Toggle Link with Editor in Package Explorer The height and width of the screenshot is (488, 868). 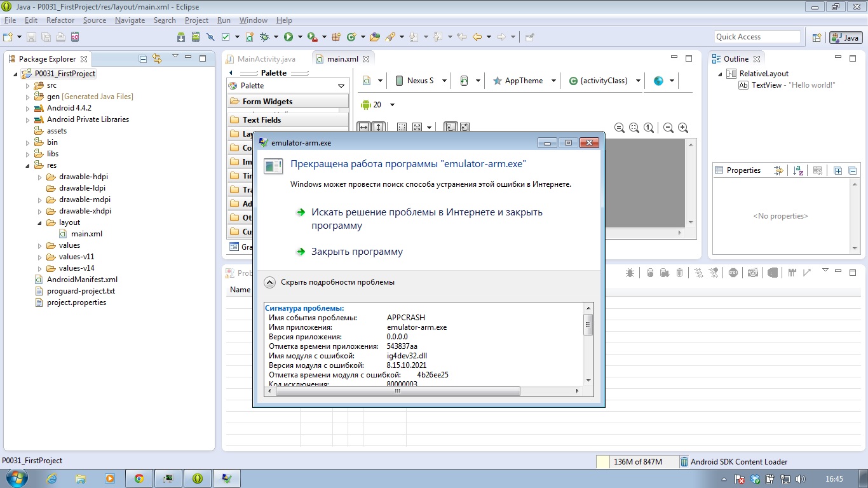[x=157, y=58]
